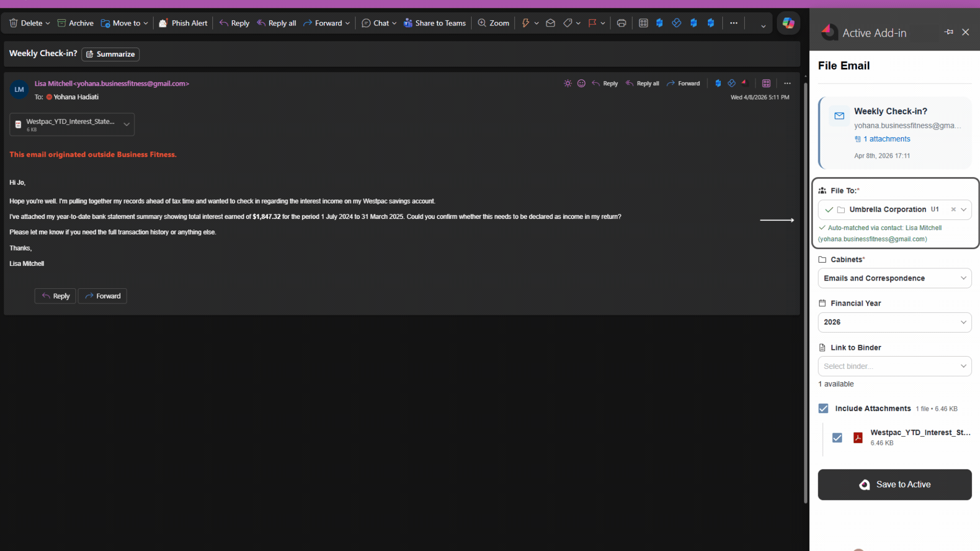Click the Delete trash icon in the ribbon
The height and width of the screenshot is (551, 980).
point(14,23)
